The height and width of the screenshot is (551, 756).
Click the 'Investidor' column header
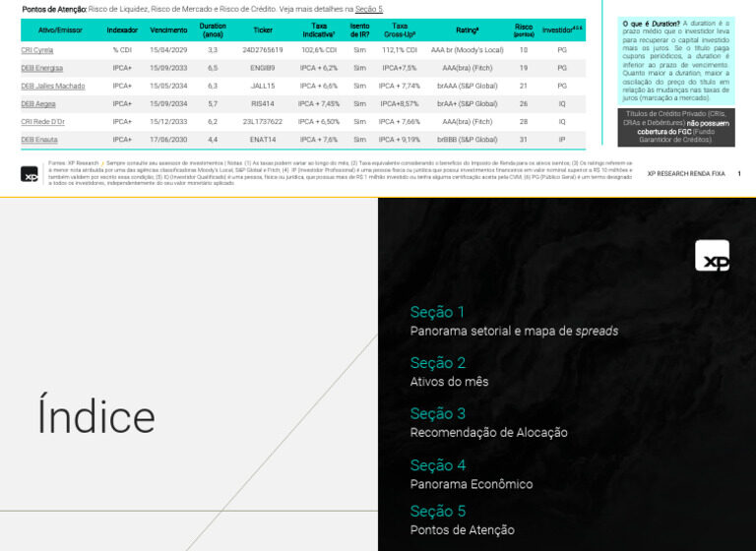pos(562,30)
